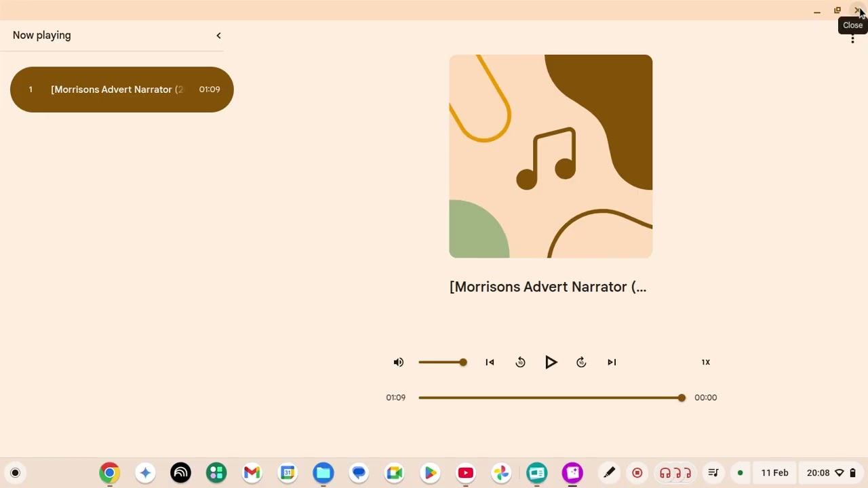Open Google Messages from the shelf
The width and height of the screenshot is (868, 488).
tap(359, 473)
